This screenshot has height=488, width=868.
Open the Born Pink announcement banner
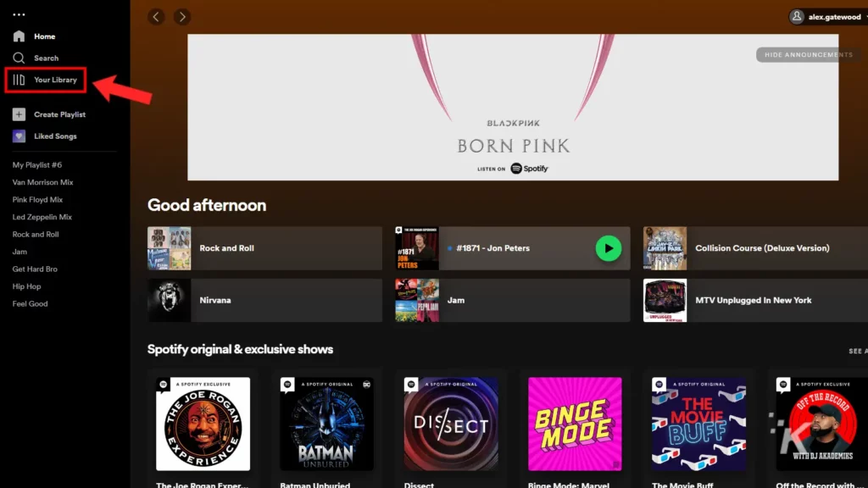coord(513,108)
